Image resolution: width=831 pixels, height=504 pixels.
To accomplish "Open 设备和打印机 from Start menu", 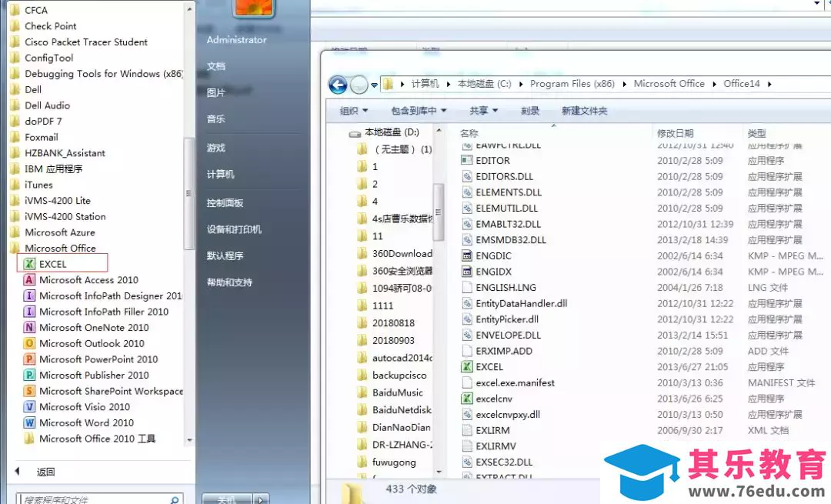I will (x=234, y=229).
